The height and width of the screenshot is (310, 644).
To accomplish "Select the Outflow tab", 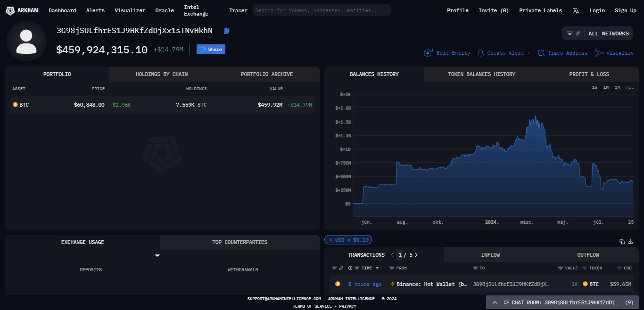I will click(588, 255).
